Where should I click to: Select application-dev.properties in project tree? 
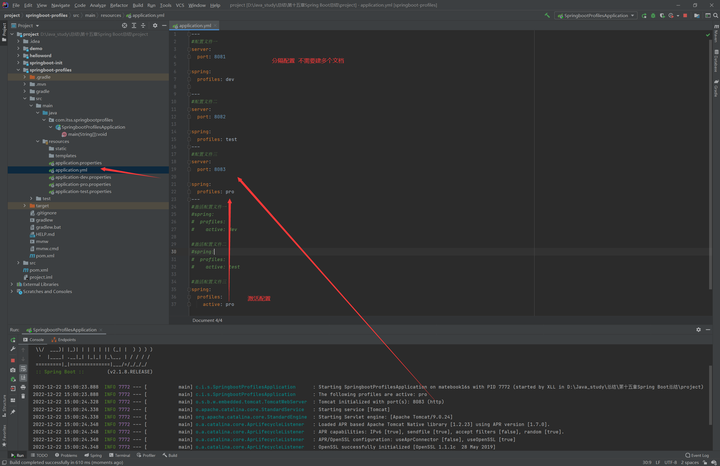coord(83,177)
